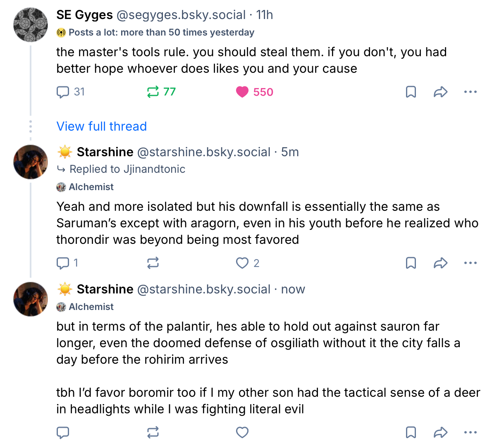Open more options on Starshine's 5m post
The image size is (492, 448).
click(470, 263)
